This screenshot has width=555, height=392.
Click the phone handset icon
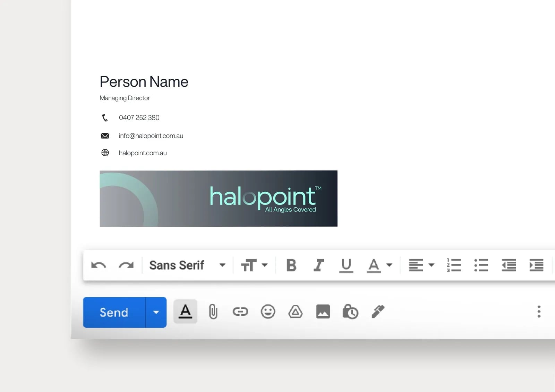coord(105,117)
